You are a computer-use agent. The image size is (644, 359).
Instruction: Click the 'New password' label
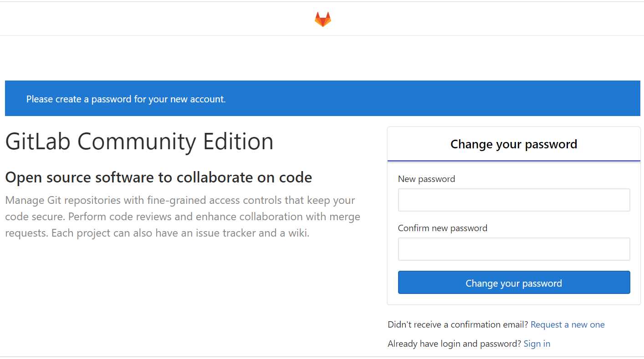click(x=426, y=179)
